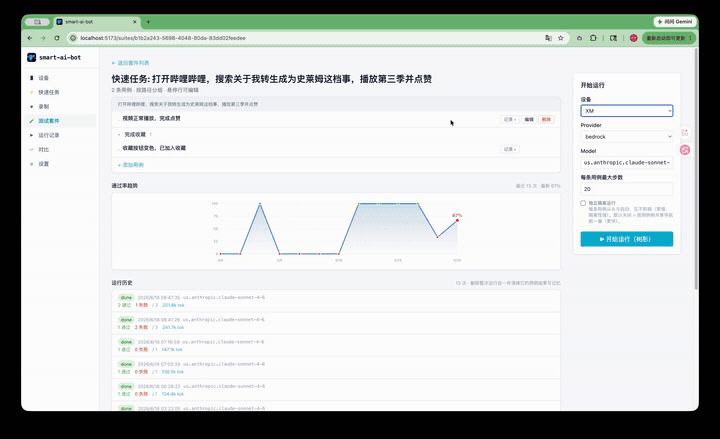Click the tab search button left of tab

(x=37, y=22)
